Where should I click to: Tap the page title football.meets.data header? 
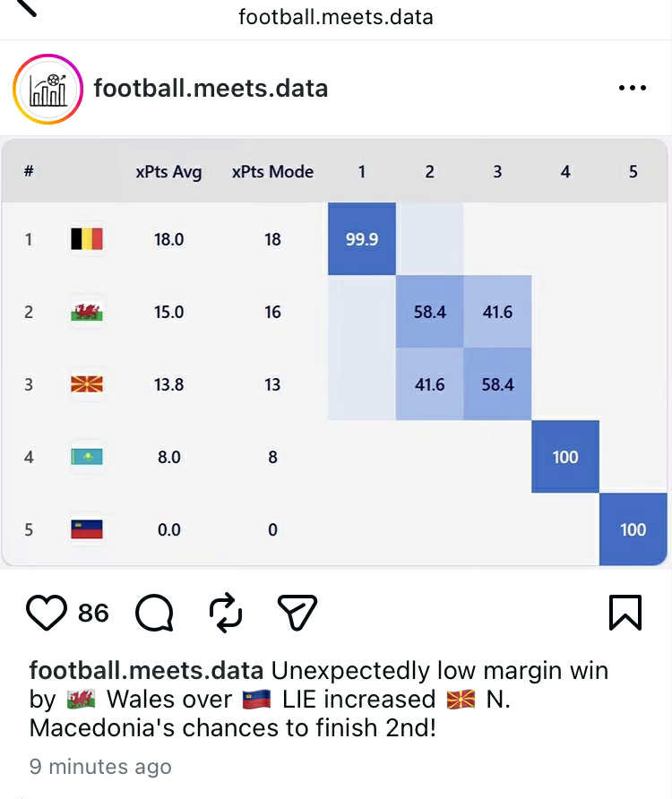click(336, 17)
